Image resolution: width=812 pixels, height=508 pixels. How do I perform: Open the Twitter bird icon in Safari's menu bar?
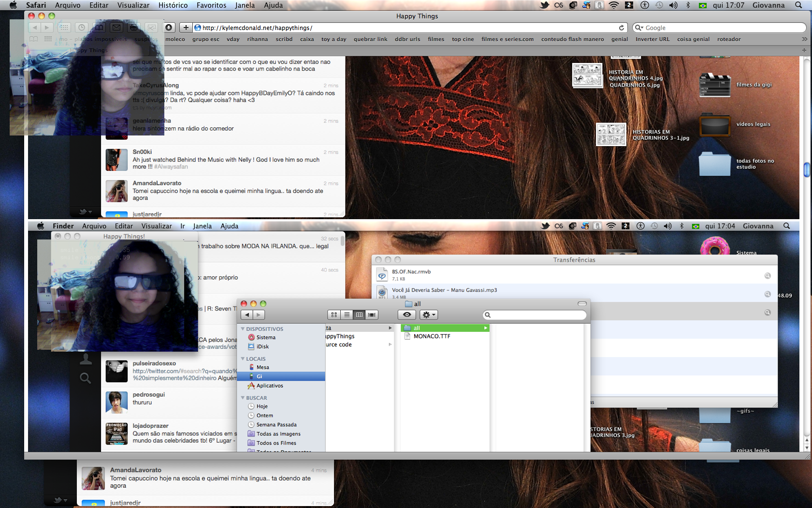545,5
